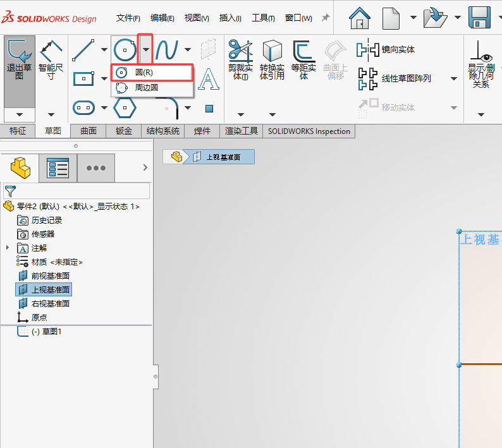Open the 插入(I) menu
The image size is (502, 448).
point(230,18)
